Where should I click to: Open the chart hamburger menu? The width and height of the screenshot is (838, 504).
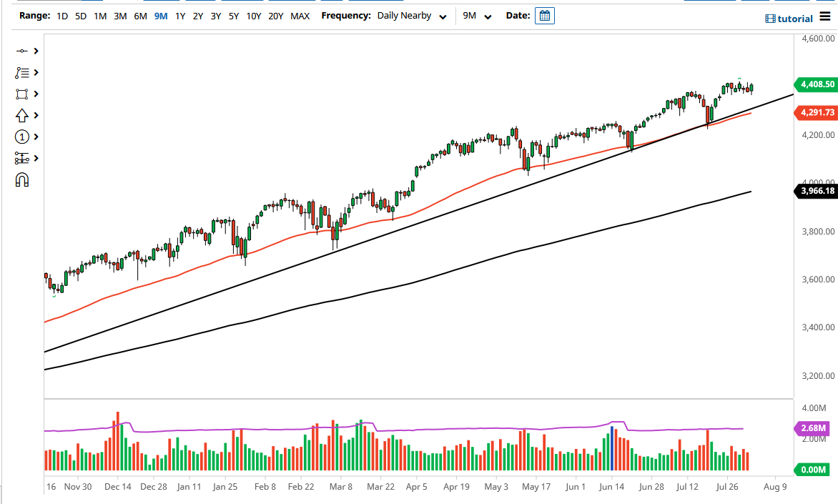coord(825,17)
